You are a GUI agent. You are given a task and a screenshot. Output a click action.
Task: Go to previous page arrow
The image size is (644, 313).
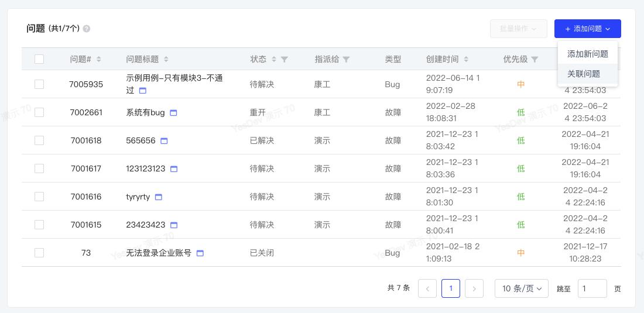427,288
